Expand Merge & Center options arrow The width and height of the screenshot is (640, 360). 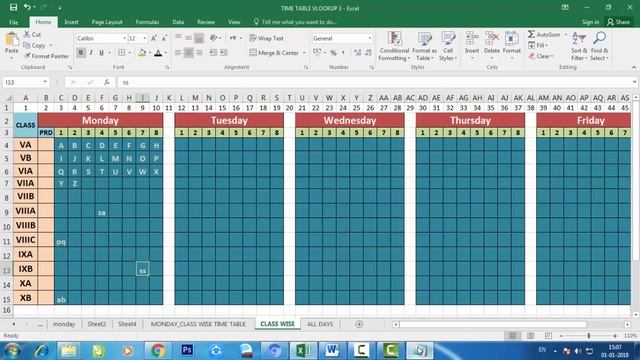[304, 53]
